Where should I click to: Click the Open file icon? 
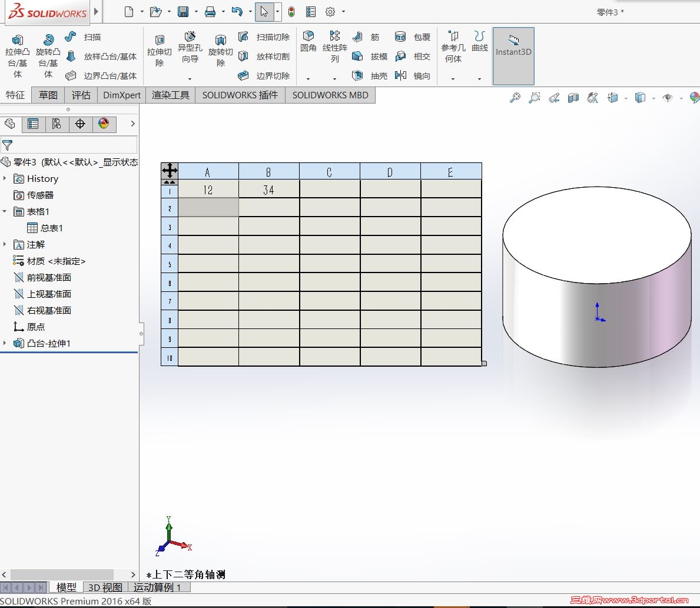tap(155, 12)
